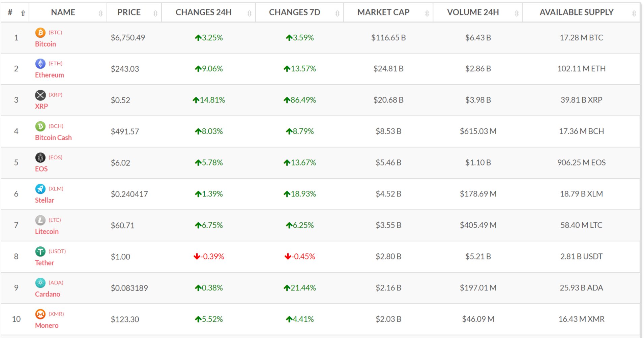Click the NAME column header
The height and width of the screenshot is (338, 644).
68,12
